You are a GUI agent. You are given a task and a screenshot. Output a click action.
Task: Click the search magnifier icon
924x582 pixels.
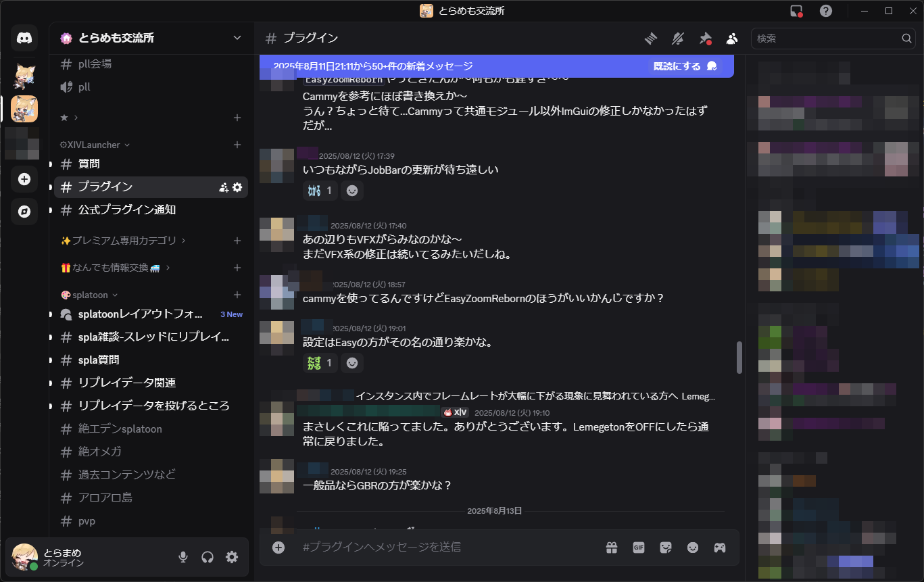pos(906,39)
